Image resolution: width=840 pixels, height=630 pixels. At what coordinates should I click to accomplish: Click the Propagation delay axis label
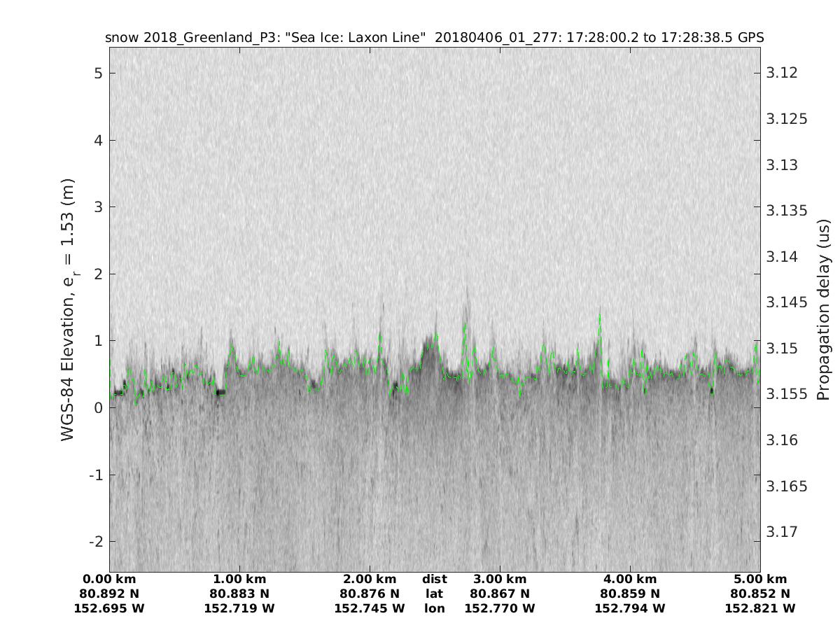coord(823,309)
